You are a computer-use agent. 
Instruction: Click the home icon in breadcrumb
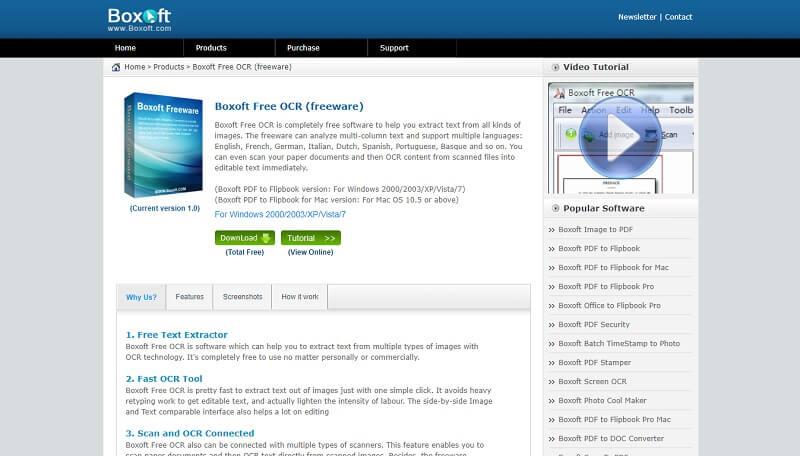coord(116,67)
